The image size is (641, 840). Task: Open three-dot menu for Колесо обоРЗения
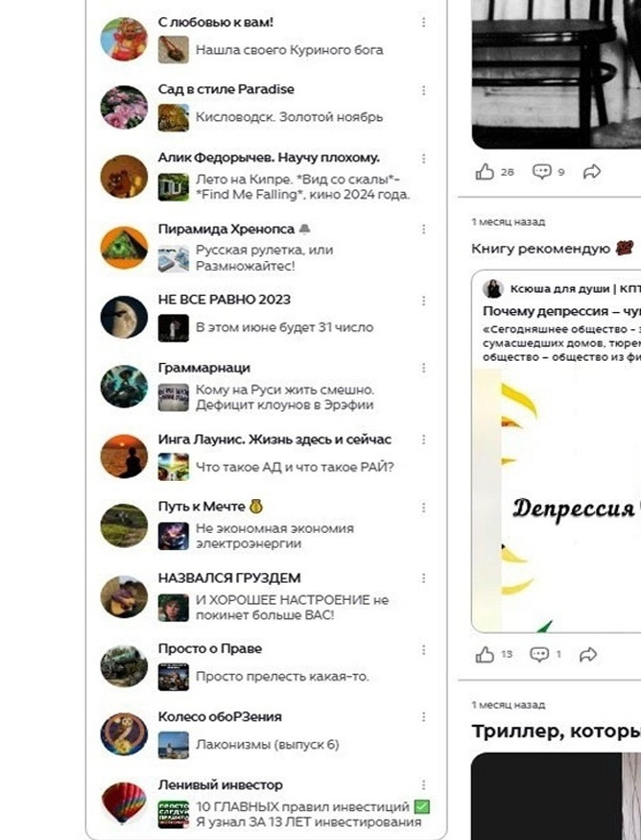pyautogui.click(x=423, y=717)
